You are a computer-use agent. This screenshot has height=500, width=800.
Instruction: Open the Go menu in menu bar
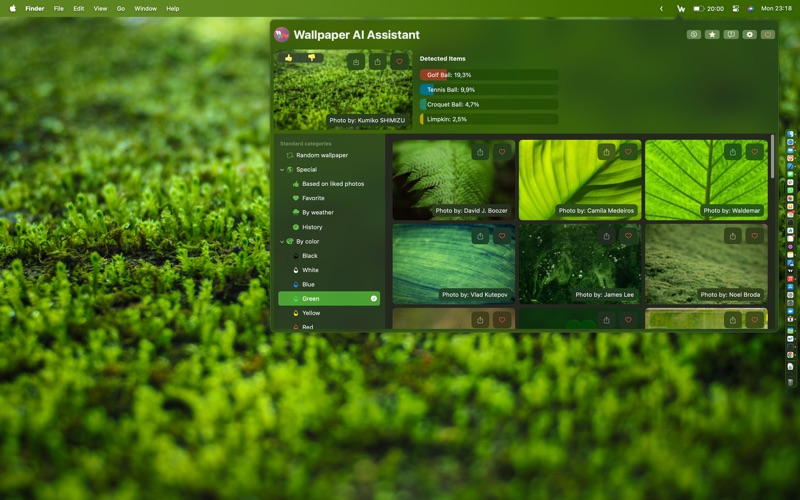[x=121, y=8]
